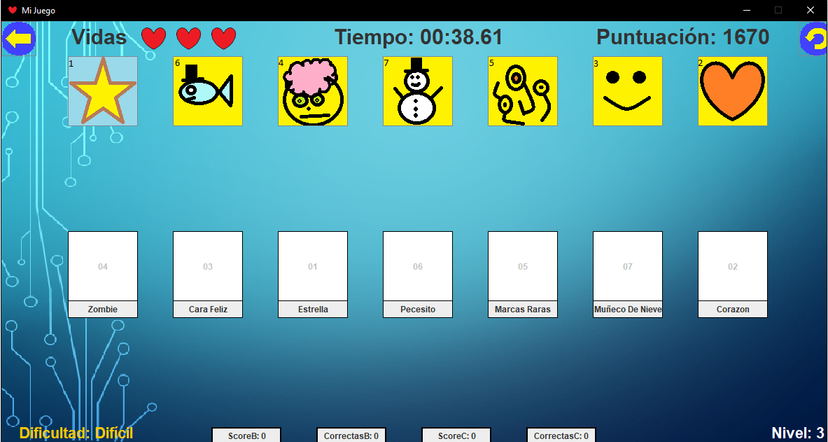Viewport: 828px width, 442px height.
Task: Choose the blank slot above Pecesito
Action: (x=418, y=266)
